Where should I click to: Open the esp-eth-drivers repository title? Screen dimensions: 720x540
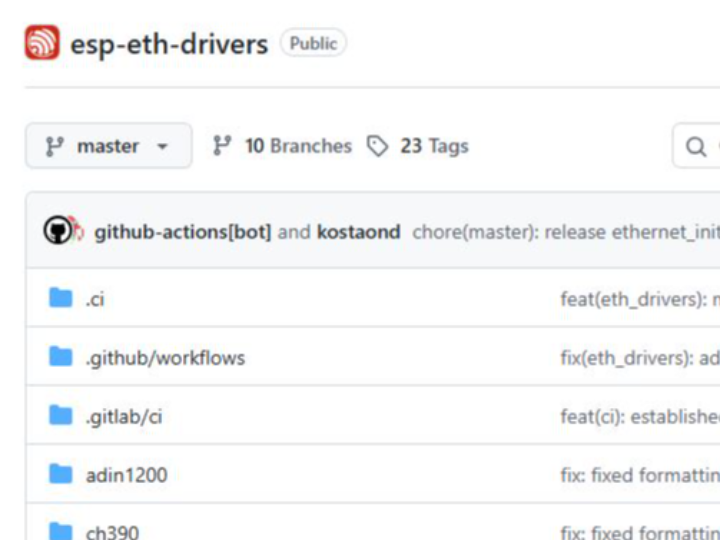click(169, 45)
